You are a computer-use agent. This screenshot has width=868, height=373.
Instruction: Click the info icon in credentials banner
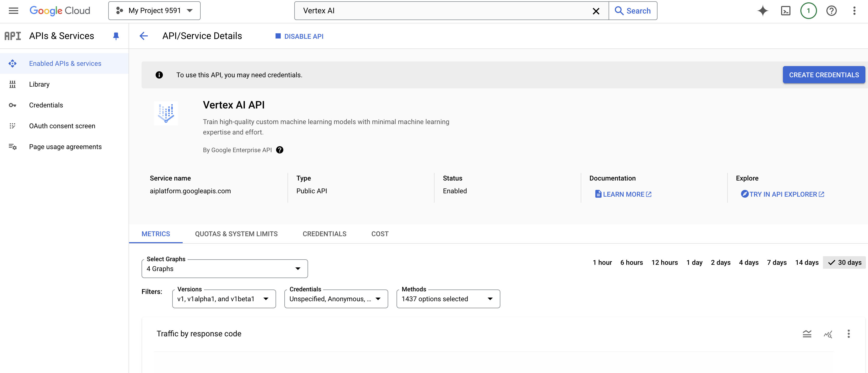[x=159, y=75]
